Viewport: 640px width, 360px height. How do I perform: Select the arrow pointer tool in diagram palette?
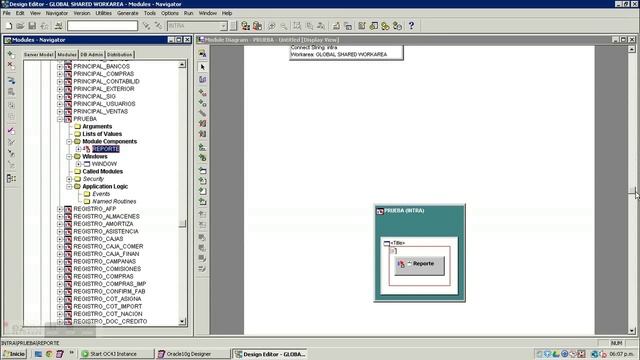[202, 67]
